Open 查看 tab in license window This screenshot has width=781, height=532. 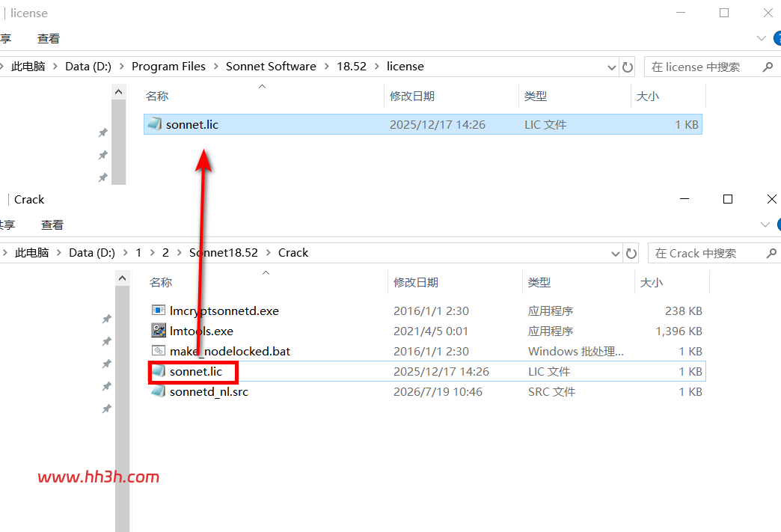click(x=49, y=39)
